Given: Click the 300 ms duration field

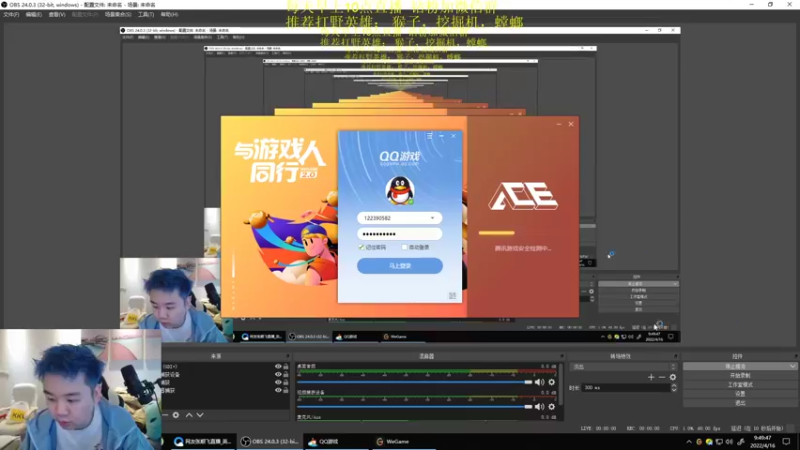Looking at the screenshot, I should click(x=626, y=388).
